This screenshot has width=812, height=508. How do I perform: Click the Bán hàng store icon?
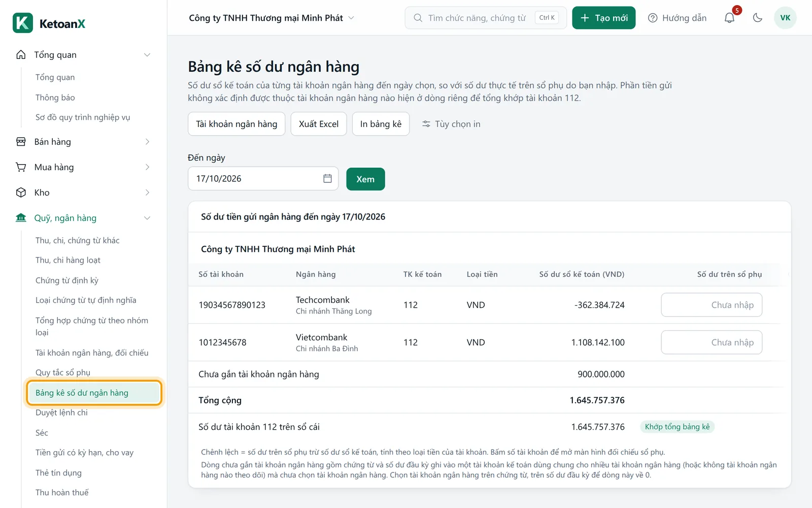21,142
